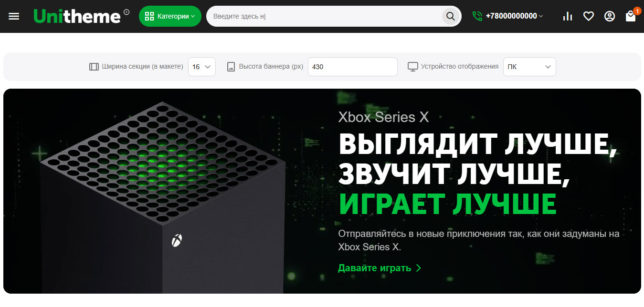Viewport: 644px width, 307px height.
Task: Click the banner height field with 430
Action: pyautogui.click(x=353, y=67)
